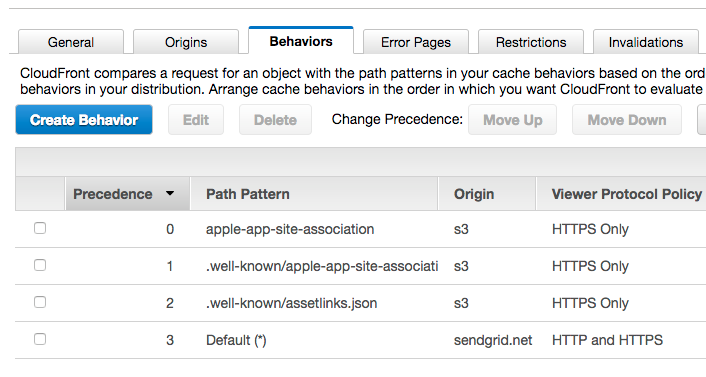Image resolution: width=706 pixels, height=377 pixels.
Task: Sort by the Origin column header
Action: 487,194
